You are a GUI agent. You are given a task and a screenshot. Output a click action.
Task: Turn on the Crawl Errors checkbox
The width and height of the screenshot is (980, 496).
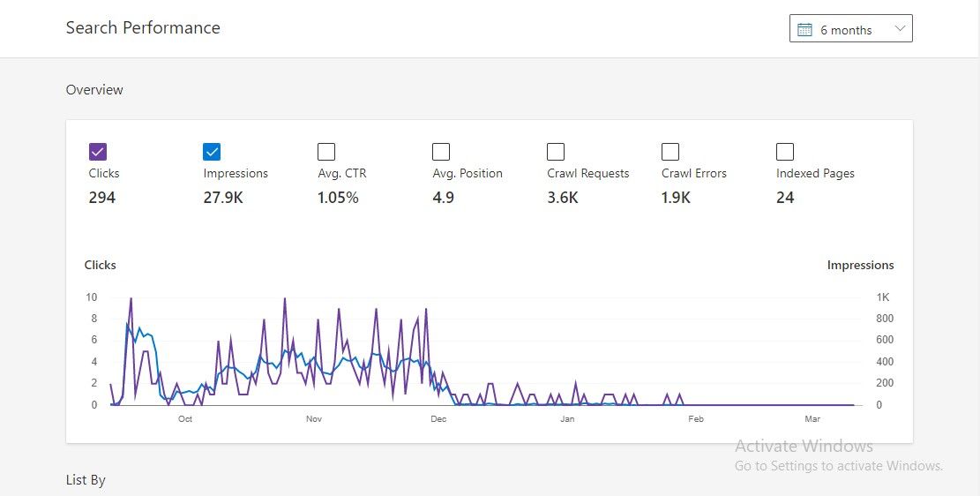point(670,152)
